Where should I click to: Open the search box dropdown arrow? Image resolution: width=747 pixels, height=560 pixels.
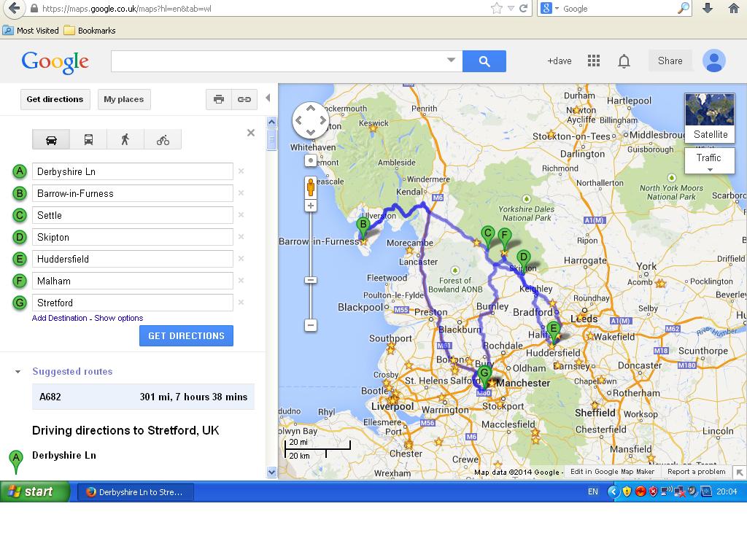[x=451, y=60]
